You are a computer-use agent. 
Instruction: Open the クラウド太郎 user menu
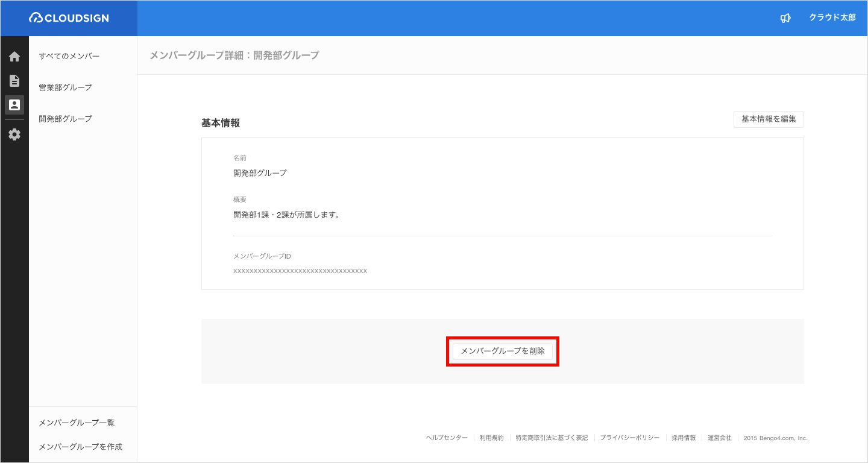click(x=832, y=18)
